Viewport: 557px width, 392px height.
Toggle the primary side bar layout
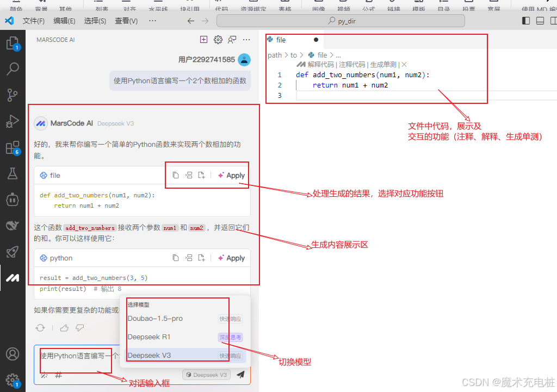(526, 21)
